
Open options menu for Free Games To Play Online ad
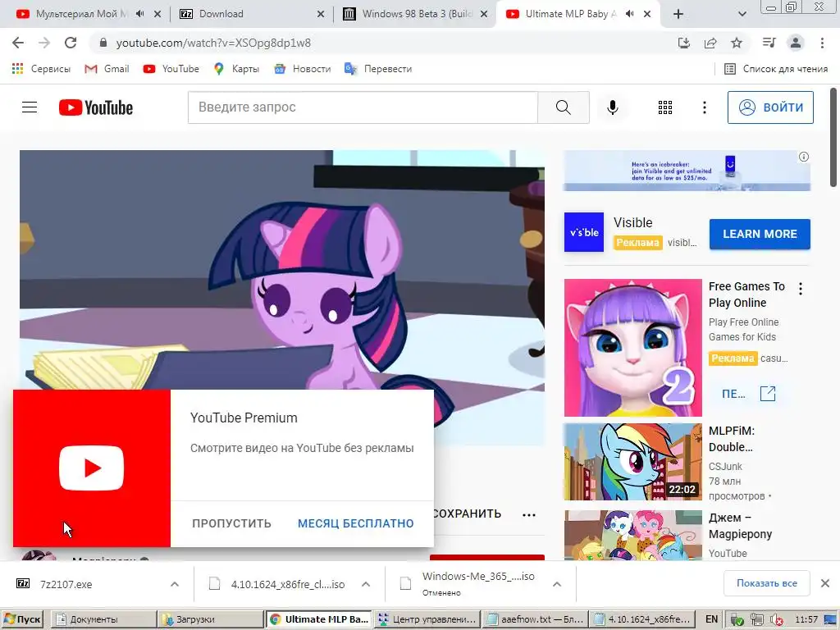[x=801, y=289]
